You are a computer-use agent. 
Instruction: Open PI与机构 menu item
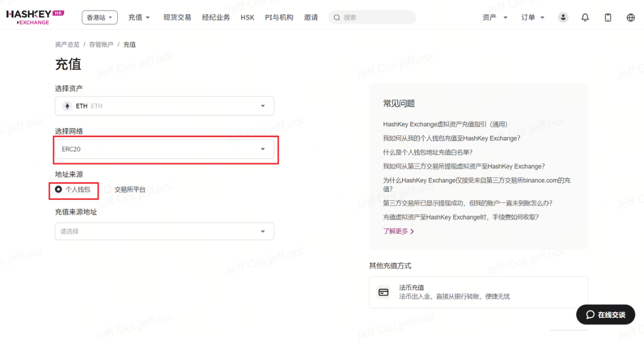point(279,17)
